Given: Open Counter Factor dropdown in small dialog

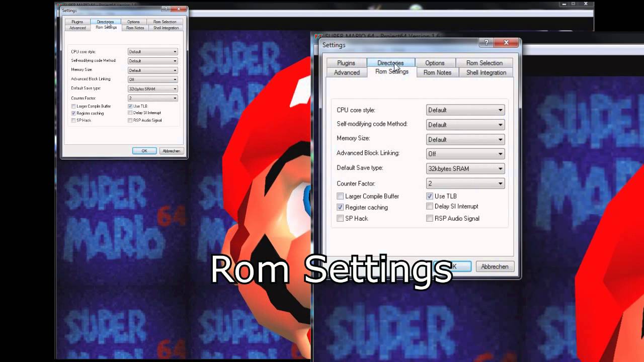Looking at the screenshot, I should [152, 98].
